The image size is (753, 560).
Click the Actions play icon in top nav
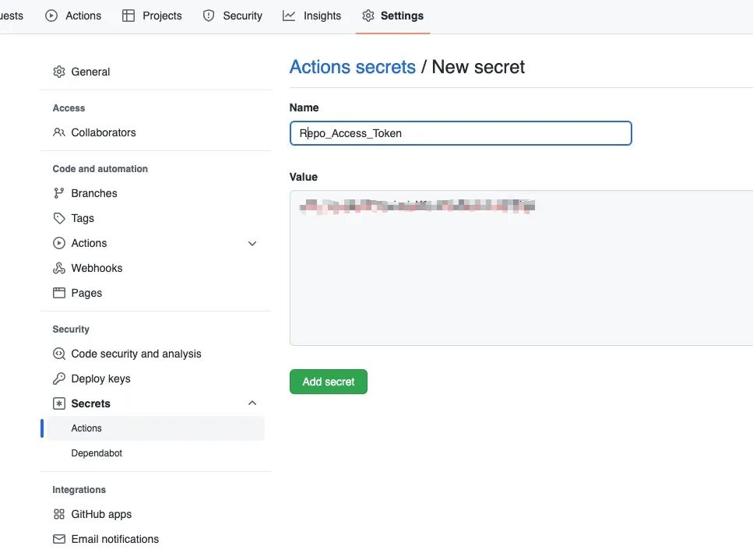[51, 16]
